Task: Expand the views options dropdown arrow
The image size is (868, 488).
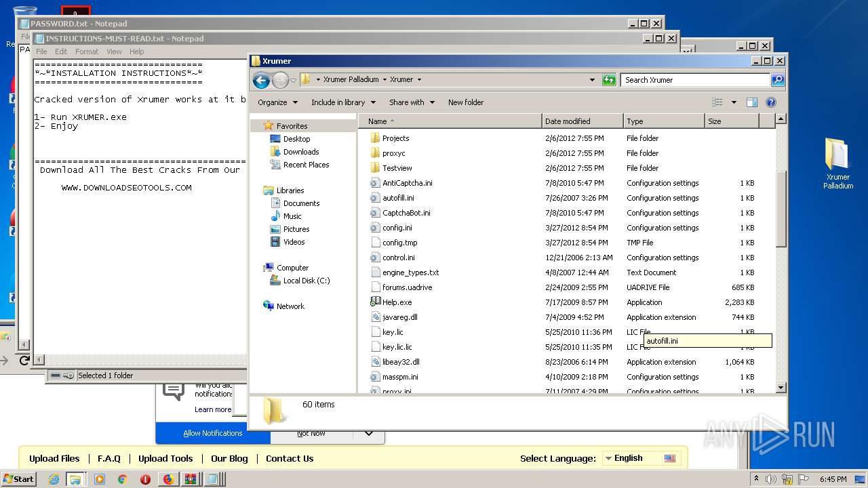Action: tap(734, 102)
